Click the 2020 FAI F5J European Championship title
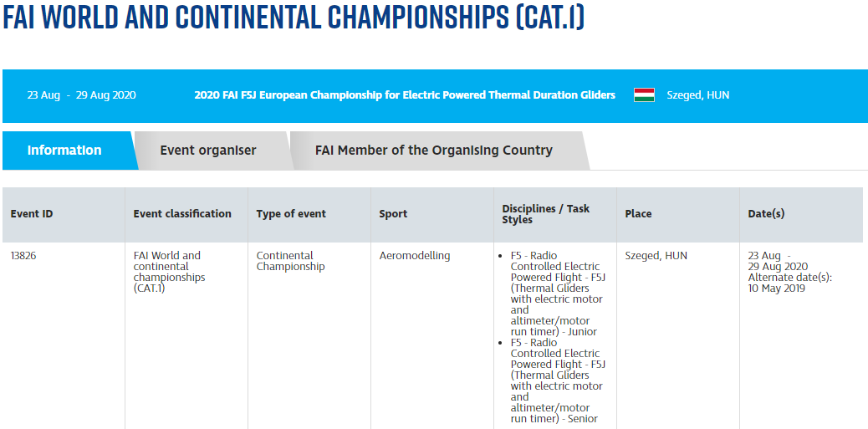Screen dimensions: 868x429 [x=405, y=95]
